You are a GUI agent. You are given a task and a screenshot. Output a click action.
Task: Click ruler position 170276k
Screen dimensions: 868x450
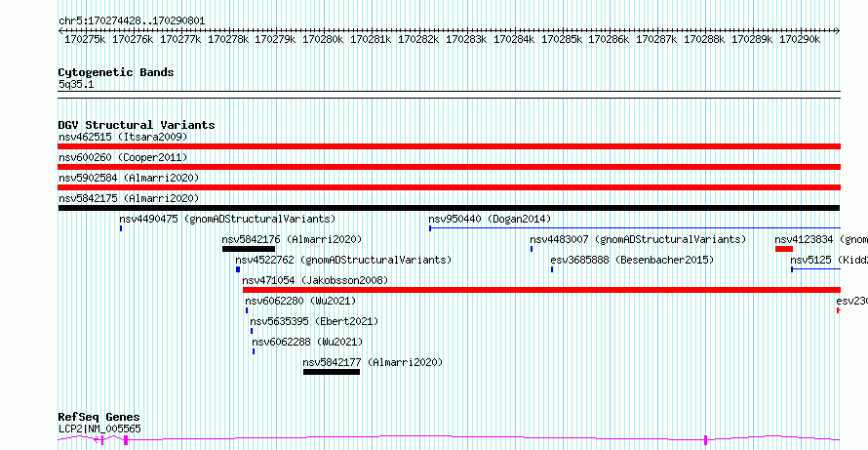click(133, 39)
